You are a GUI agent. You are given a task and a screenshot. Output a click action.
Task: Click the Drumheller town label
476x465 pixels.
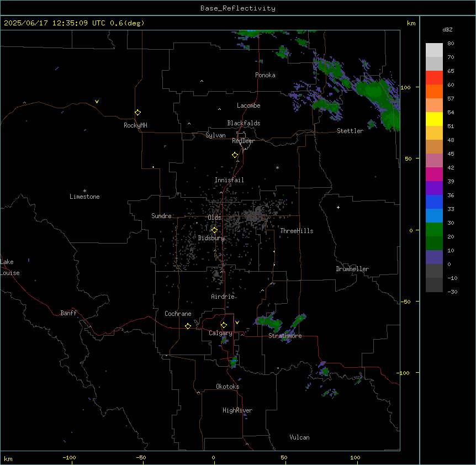[352, 269]
